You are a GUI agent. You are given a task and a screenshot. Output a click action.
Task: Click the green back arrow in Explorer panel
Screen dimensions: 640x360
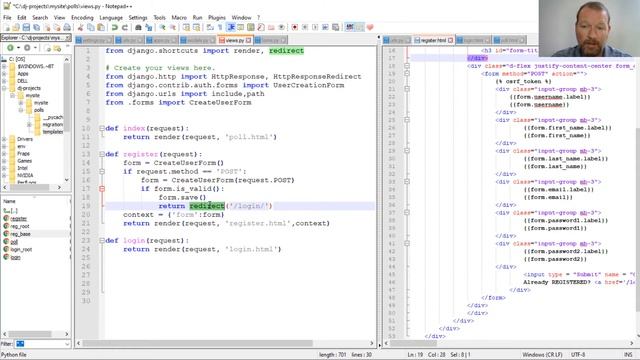tap(10, 48)
